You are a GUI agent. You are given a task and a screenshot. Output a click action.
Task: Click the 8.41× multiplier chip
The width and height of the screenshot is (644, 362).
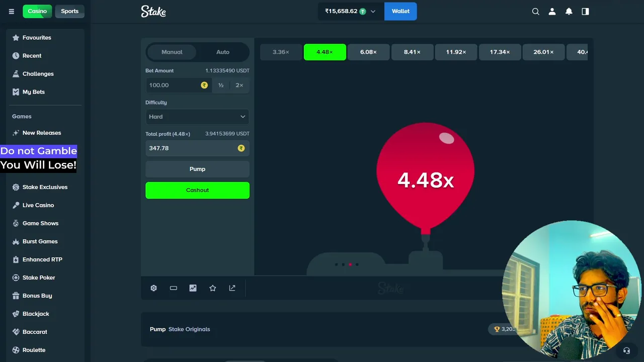[412, 52]
